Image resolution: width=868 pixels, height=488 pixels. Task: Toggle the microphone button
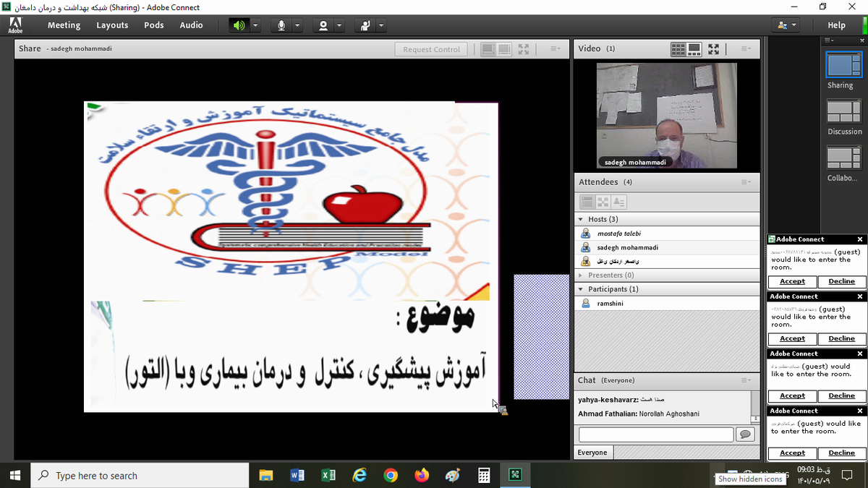[x=281, y=25]
